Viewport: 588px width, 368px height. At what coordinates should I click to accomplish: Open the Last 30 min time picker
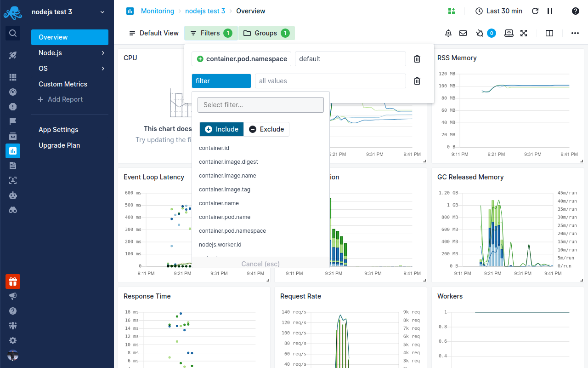click(x=498, y=11)
